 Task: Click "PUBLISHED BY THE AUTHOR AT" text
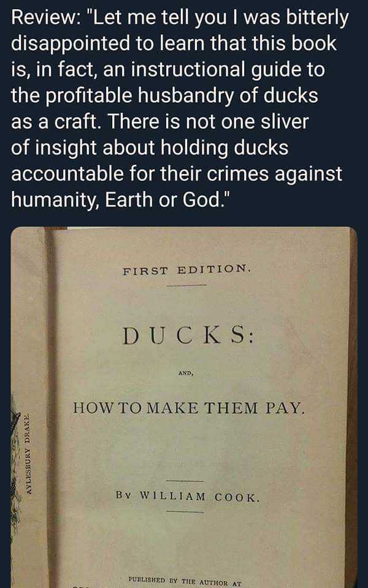[185, 582]
